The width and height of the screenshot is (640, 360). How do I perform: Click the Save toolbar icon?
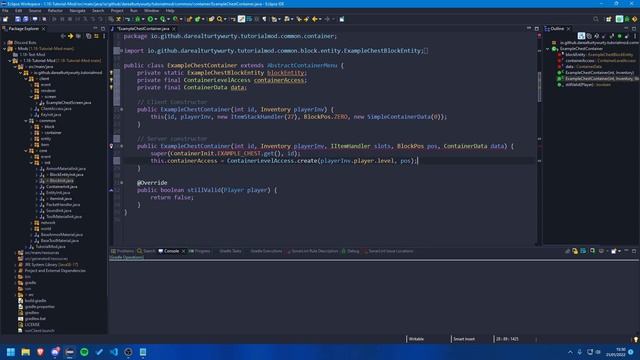coord(18,19)
